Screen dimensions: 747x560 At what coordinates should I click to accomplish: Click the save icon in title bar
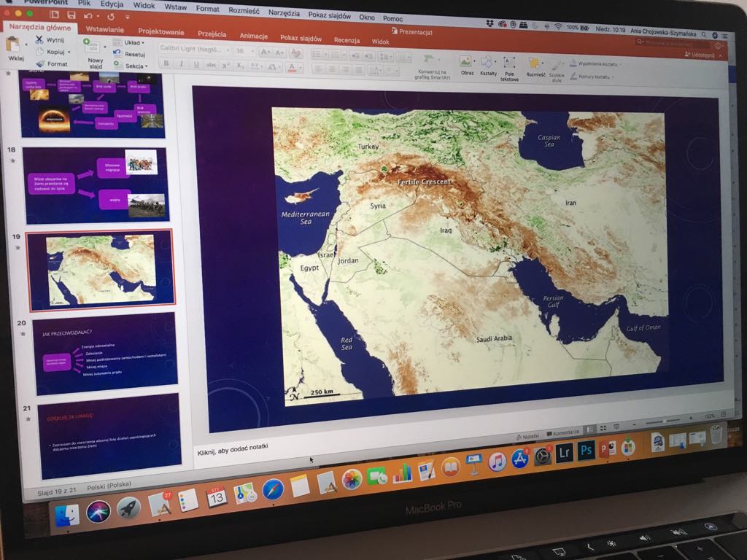[71, 15]
